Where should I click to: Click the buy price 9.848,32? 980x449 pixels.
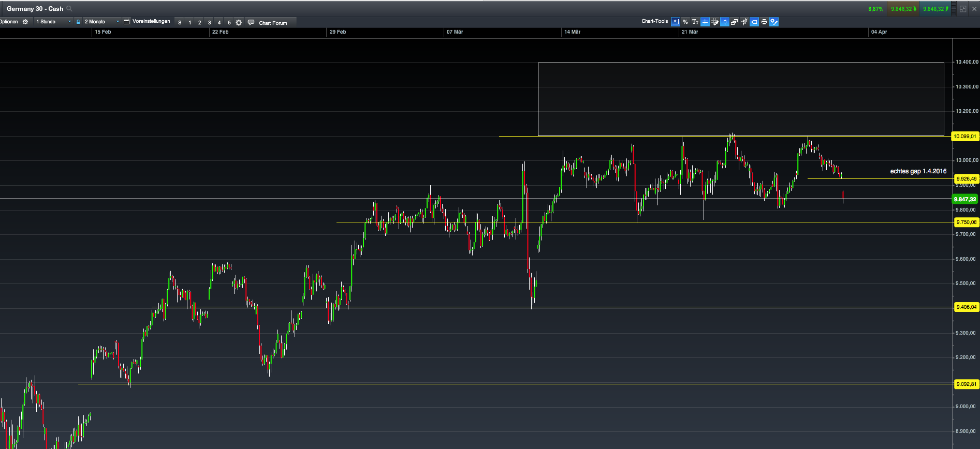(x=935, y=9)
